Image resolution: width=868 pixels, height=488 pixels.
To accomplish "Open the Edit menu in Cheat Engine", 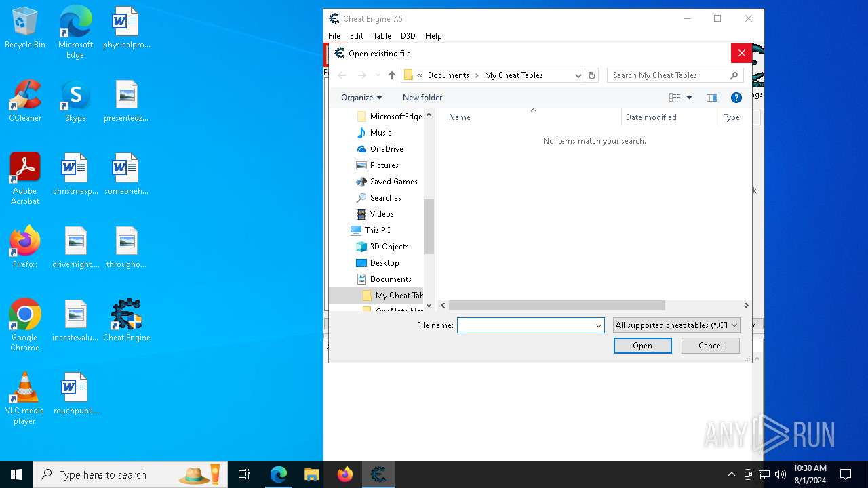I will [x=357, y=36].
